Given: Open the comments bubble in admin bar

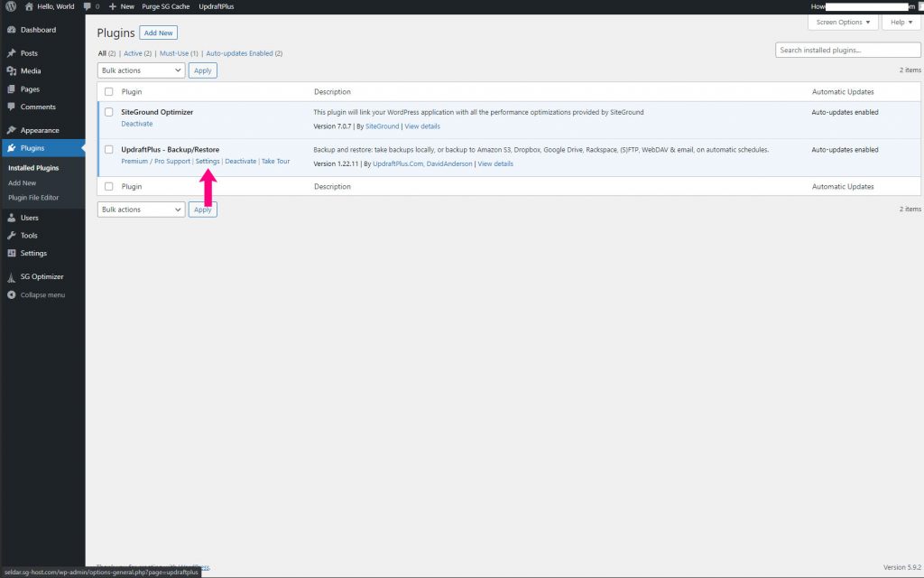Looking at the screenshot, I should coord(88,6).
